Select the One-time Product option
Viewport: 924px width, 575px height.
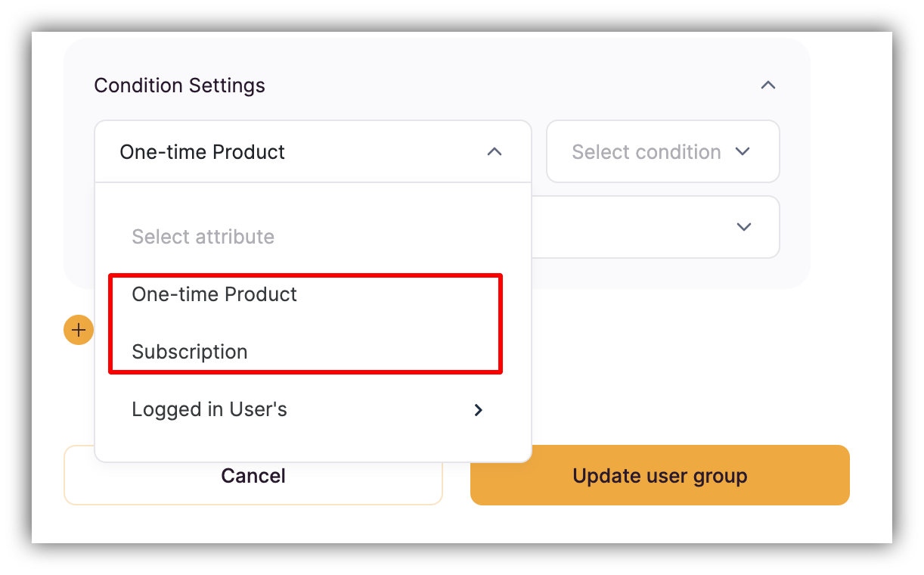pyautogui.click(x=214, y=295)
